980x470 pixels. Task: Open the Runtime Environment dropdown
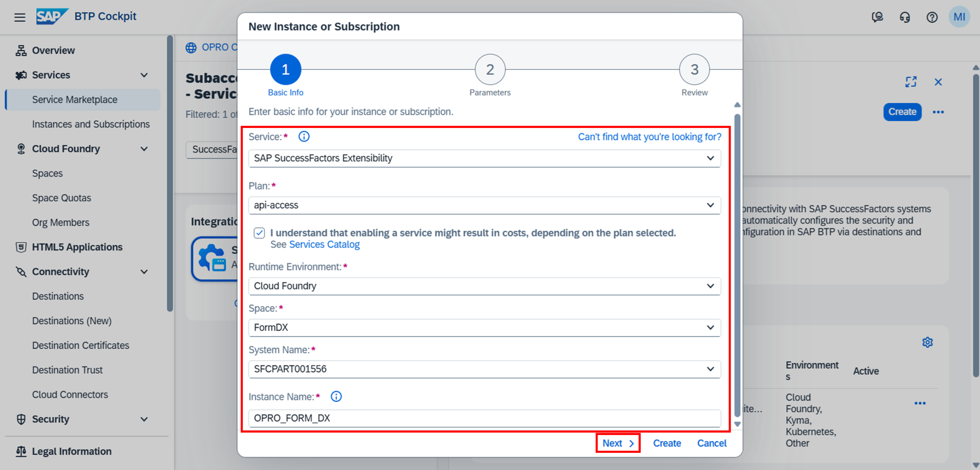click(x=710, y=286)
